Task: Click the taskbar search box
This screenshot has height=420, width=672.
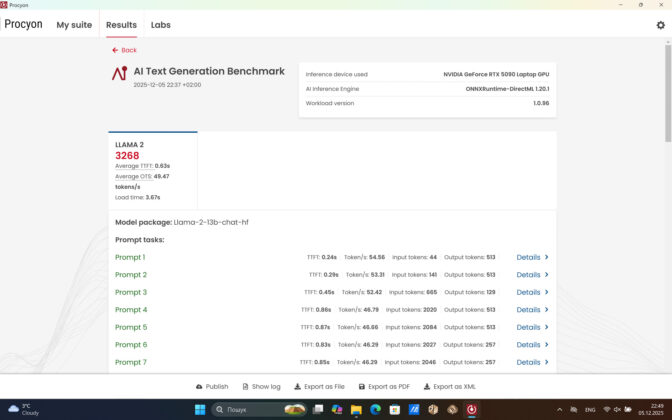Action: 260,409
